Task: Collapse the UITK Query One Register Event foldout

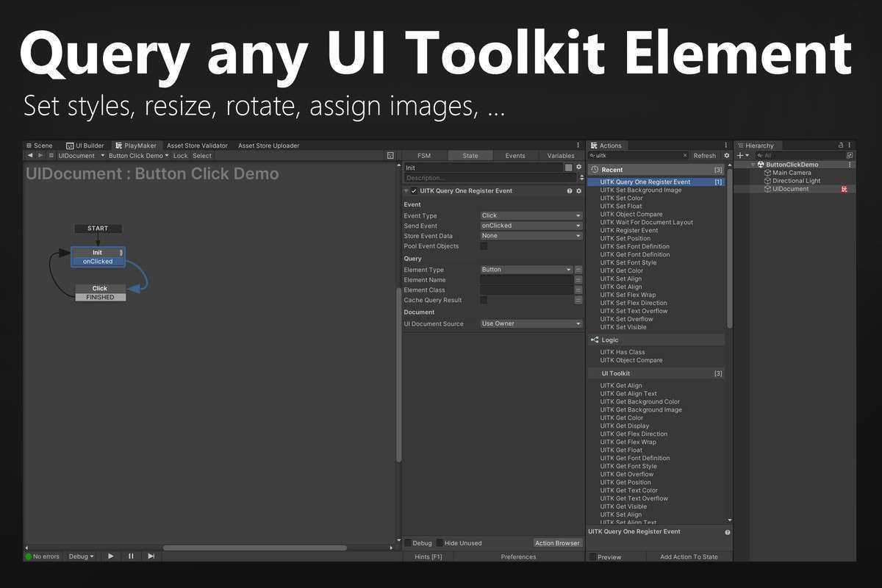Action: click(x=406, y=191)
